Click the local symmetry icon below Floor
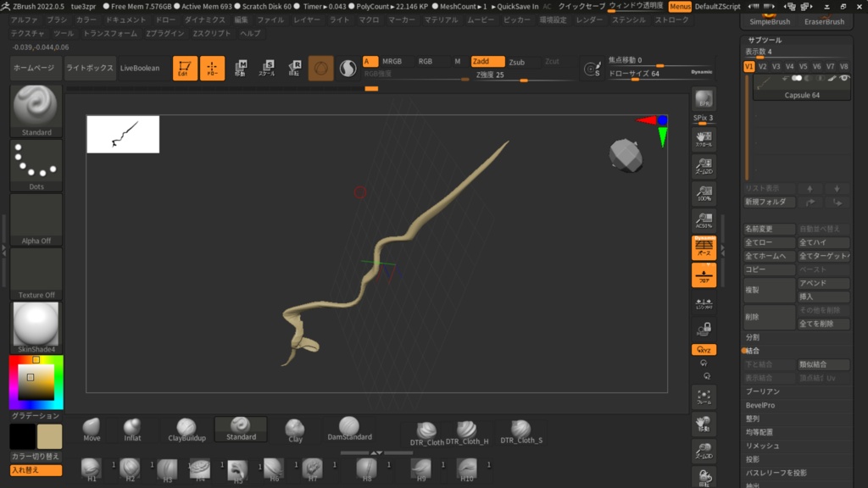 [704, 302]
